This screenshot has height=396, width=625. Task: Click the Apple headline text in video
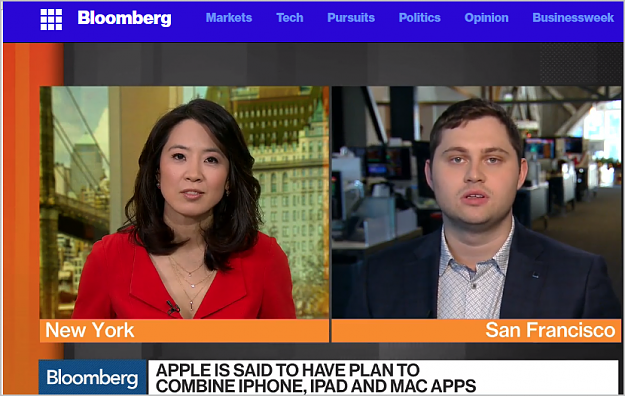pyautogui.click(x=316, y=378)
